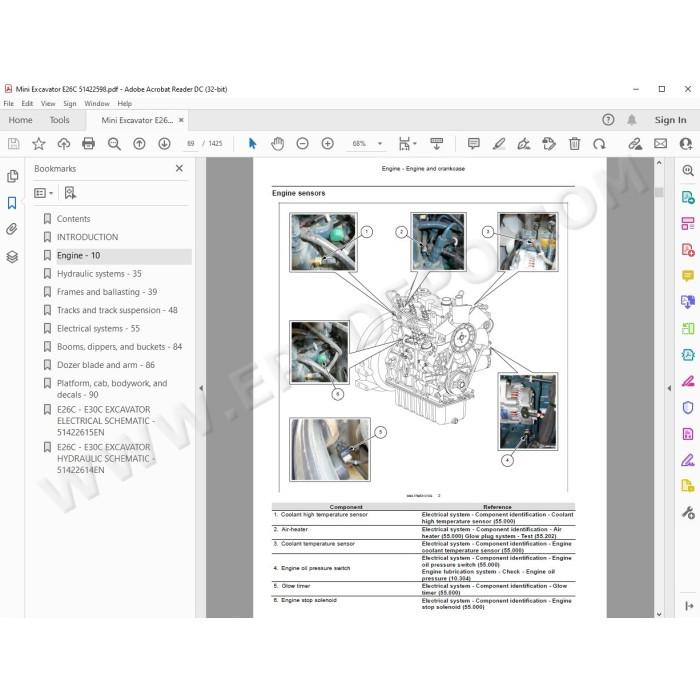Close the Mini Excavator document tab
The image size is (700, 700).
tap(181, 120)
